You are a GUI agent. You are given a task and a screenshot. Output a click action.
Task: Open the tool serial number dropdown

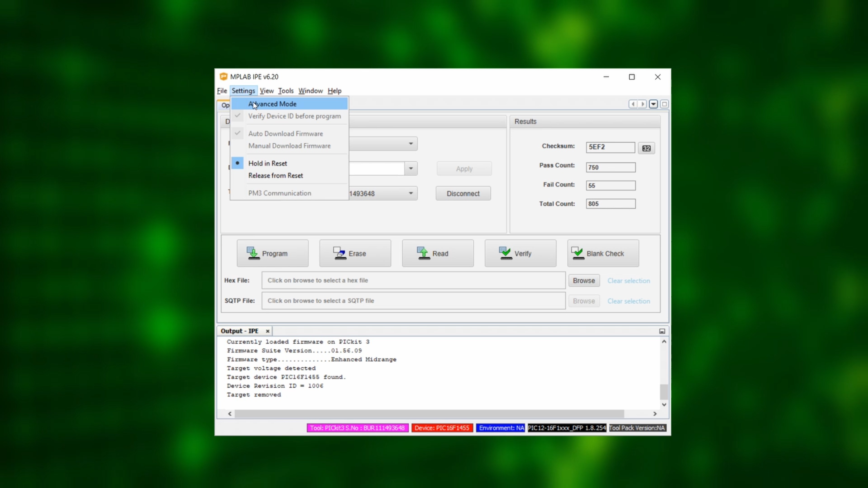pos(411,193)
